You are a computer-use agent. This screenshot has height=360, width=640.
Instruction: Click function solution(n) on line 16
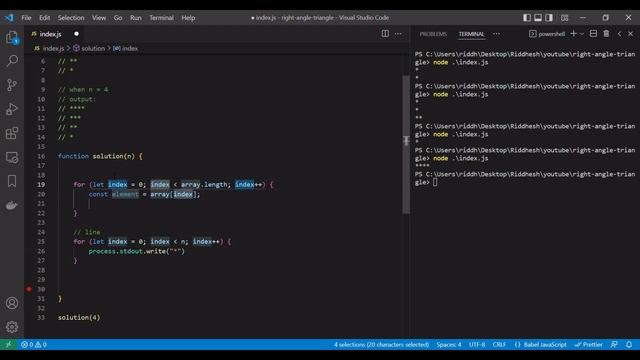[x=100, y=156]
